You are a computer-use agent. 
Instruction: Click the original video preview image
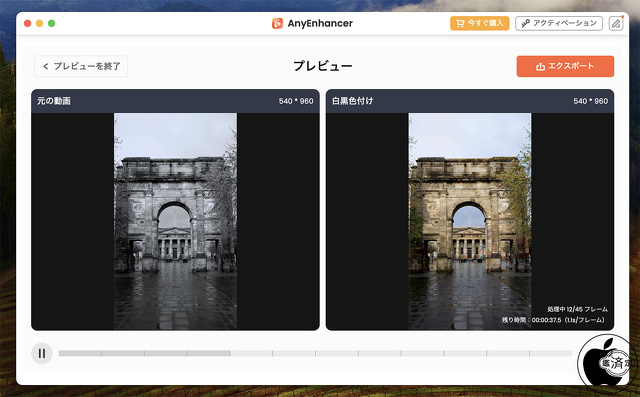click(x=176, y=221)
